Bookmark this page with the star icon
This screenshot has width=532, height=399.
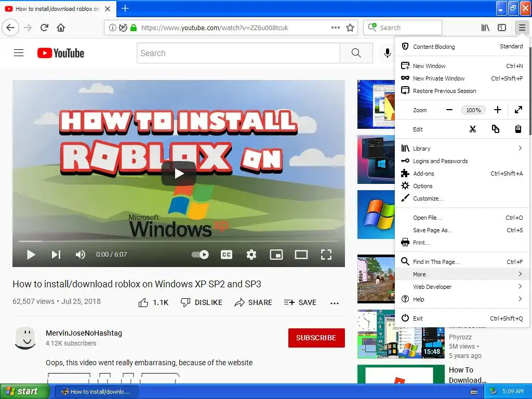(350, 28)
